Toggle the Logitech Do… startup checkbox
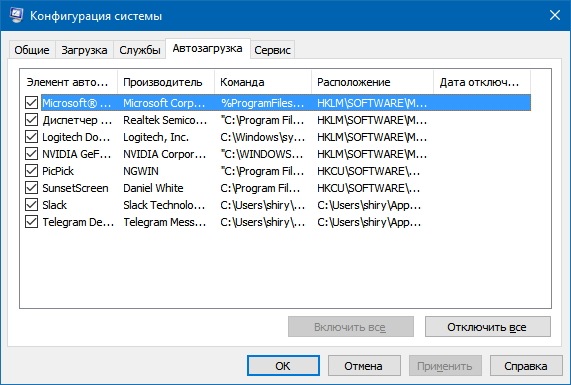 point(31,137)
